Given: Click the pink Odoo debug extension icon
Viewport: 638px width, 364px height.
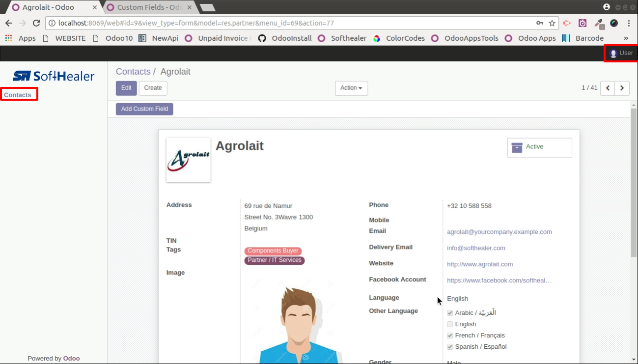Looking at the screenshot, I should [583, 23].
